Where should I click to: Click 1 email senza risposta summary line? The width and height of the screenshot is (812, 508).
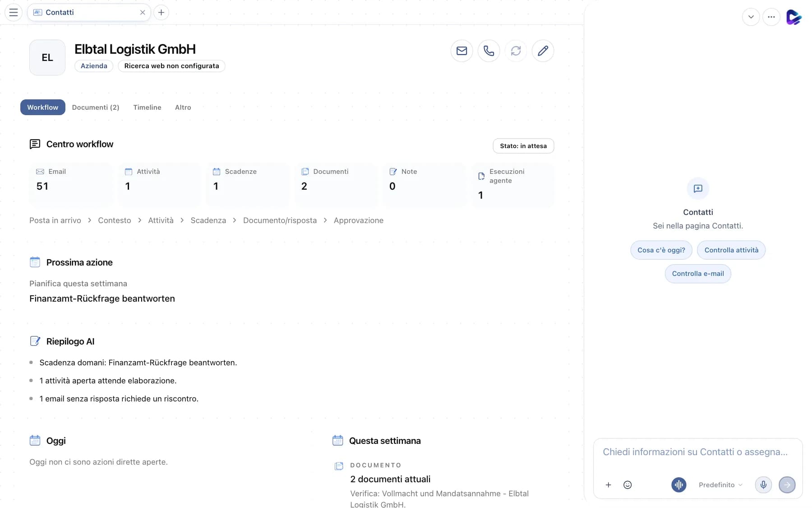tap(119, 399)
